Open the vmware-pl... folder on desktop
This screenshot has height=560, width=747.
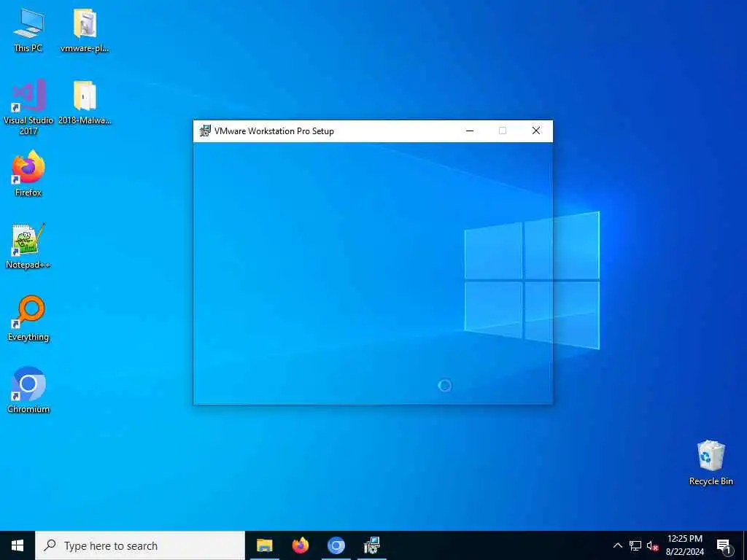point(85,29)
